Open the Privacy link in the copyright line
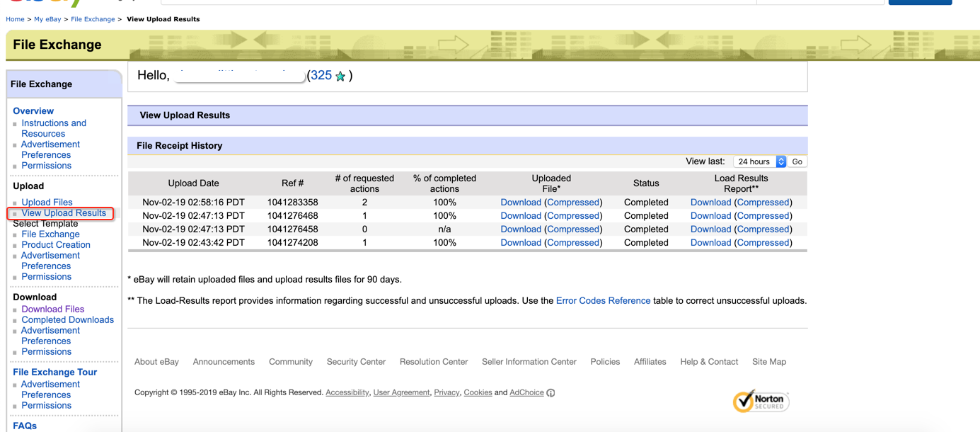Viewport: 980px width, 432px height. [x=446, y=392]
